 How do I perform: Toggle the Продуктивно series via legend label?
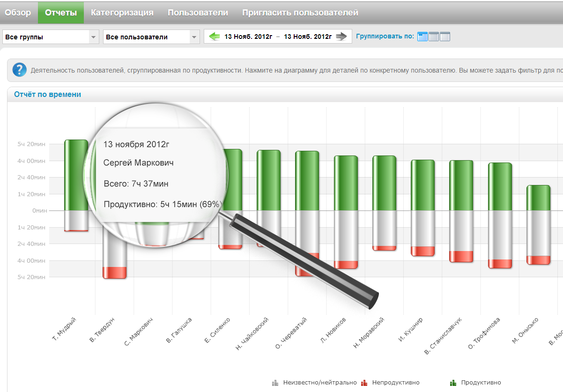pyautogui.click(x=481, y=383)
